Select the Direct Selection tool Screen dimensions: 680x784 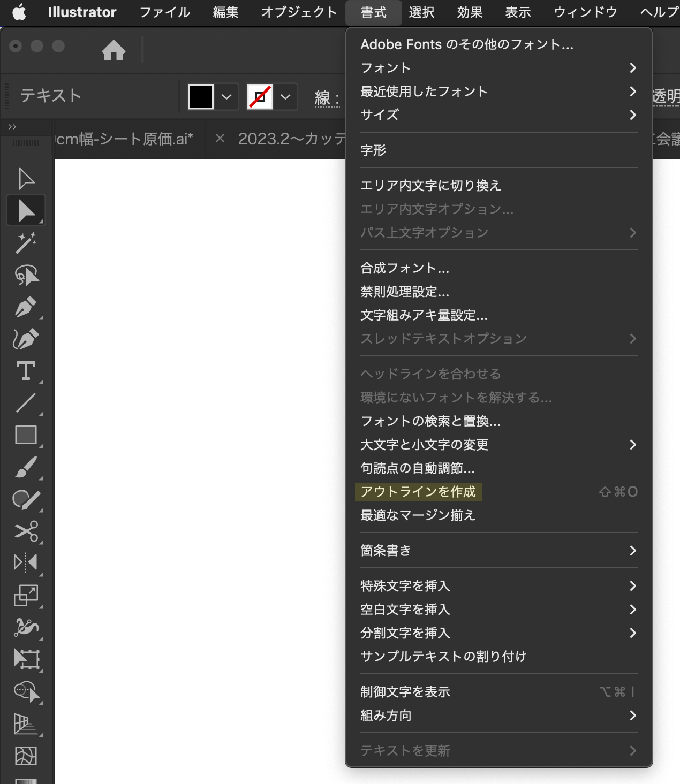click(26, 210)
